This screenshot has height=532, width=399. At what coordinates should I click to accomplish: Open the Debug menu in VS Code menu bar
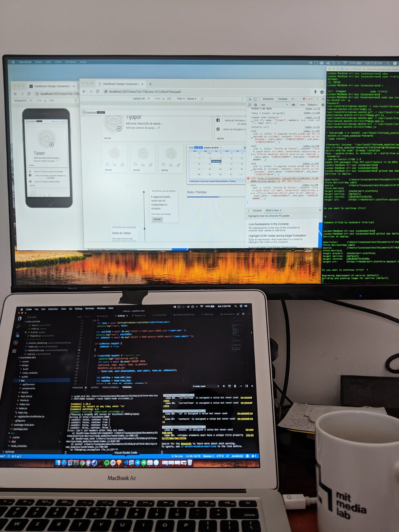pos(78,309)
